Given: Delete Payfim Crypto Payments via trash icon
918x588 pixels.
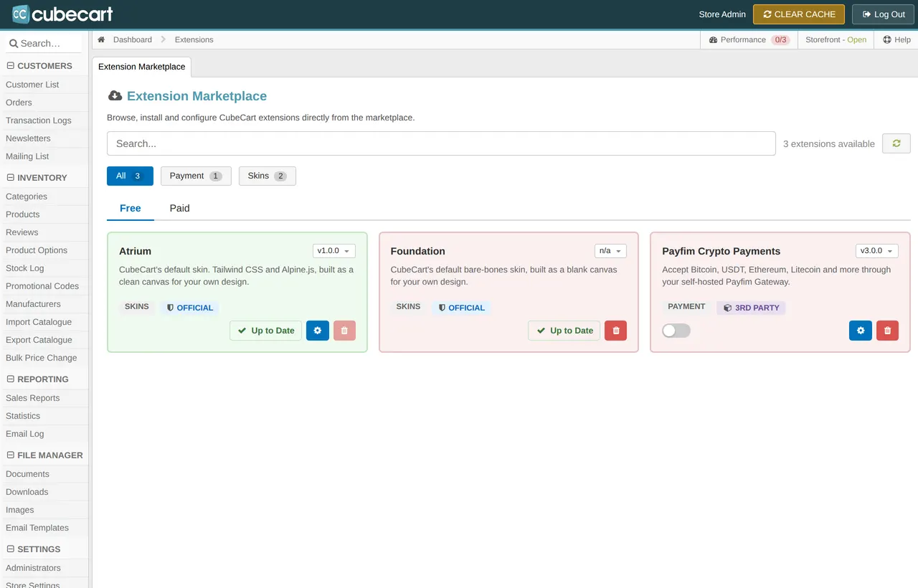Looking at the screenshot, I should 887,331.
